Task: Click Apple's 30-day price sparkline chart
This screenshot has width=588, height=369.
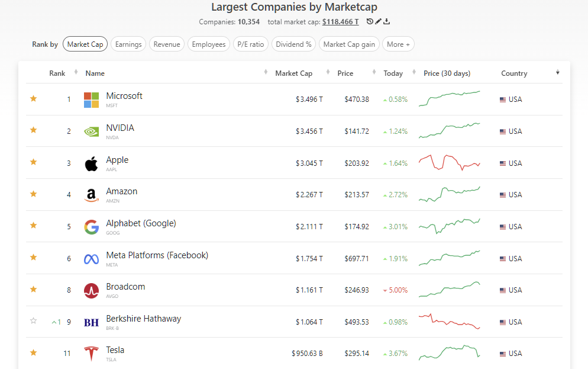Action: click(450, 162)
